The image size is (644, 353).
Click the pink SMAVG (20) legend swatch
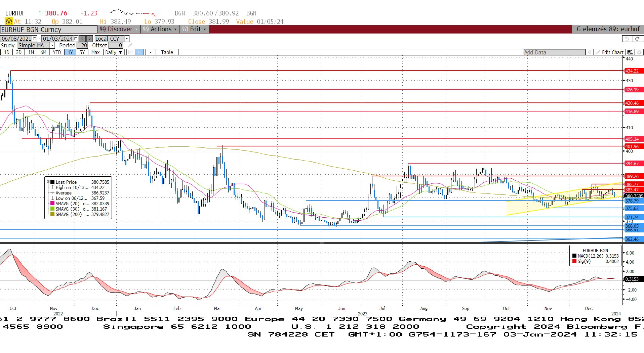(52, 204)
